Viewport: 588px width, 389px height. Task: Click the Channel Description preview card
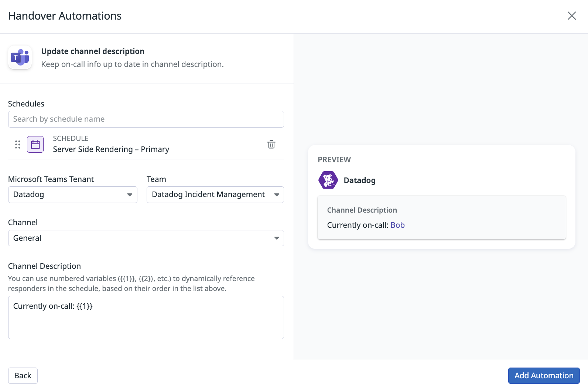coord(441,217)
